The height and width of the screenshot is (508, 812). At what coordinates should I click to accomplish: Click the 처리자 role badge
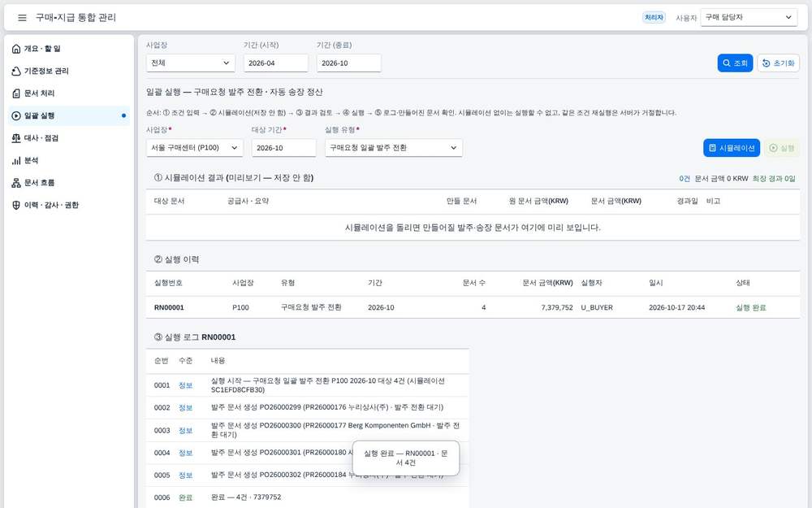point(654,18)
